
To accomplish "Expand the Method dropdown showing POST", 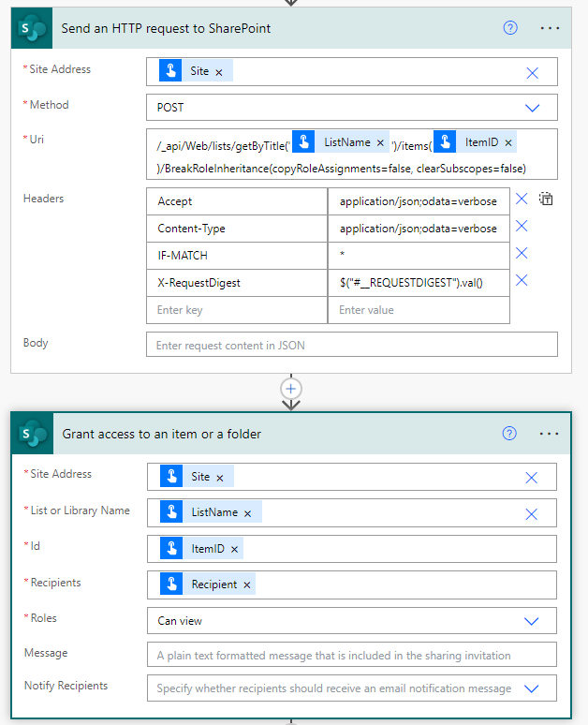I will click(532, 108).
